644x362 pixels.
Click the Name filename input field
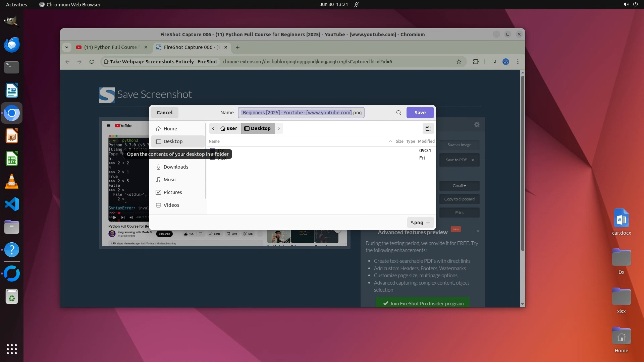[x=301, y=113]
